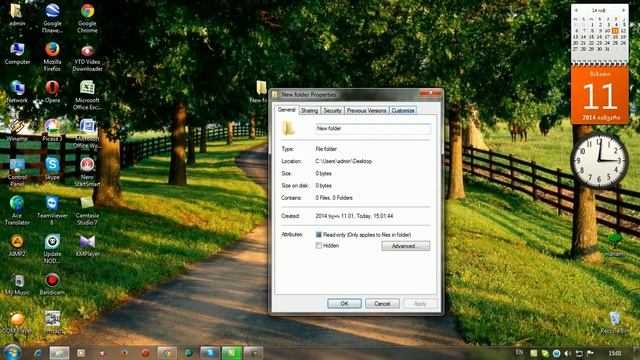Click the Windows Start button
This screenshot has height=360, width=640.
12,352
